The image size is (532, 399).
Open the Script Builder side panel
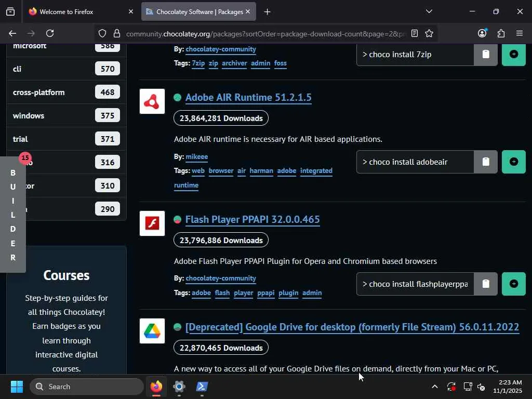(13, 215)
